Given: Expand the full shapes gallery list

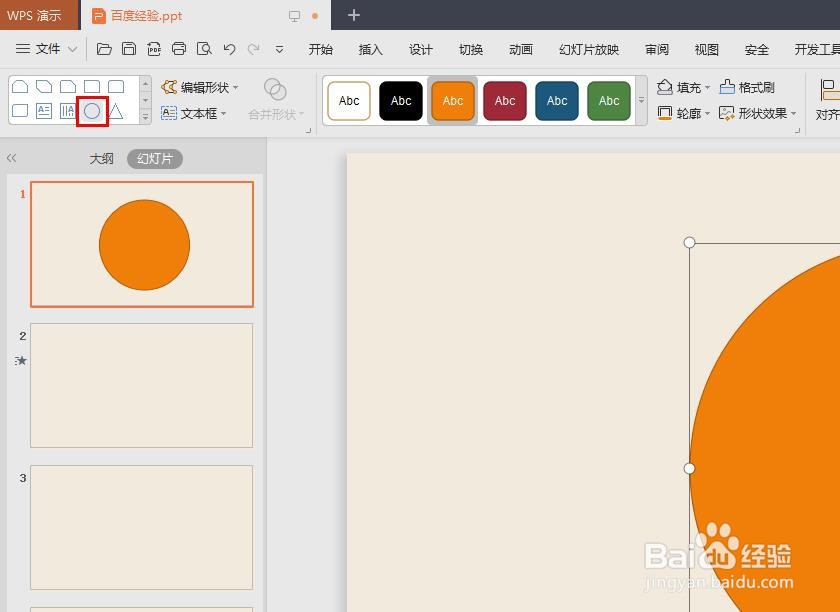Looking at the screenshot, I should coord(145,116).
